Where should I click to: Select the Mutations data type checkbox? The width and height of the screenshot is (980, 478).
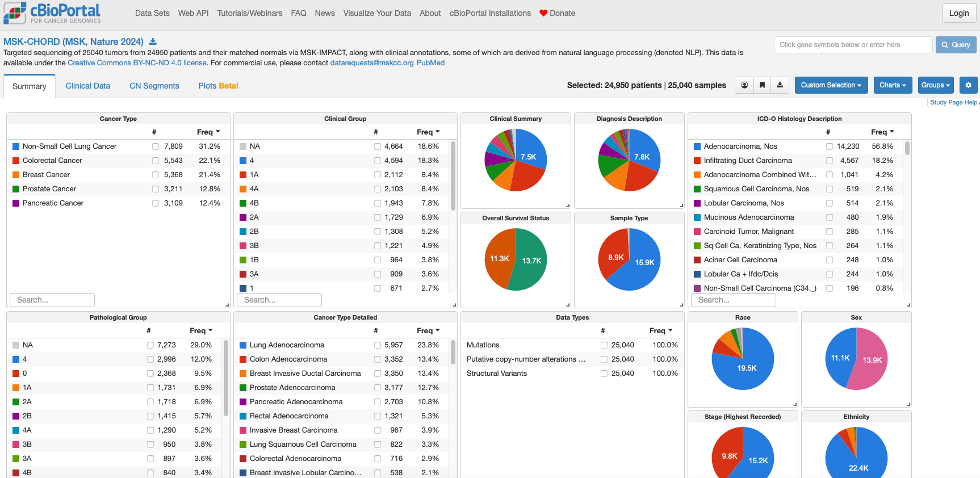coord(604,345)
